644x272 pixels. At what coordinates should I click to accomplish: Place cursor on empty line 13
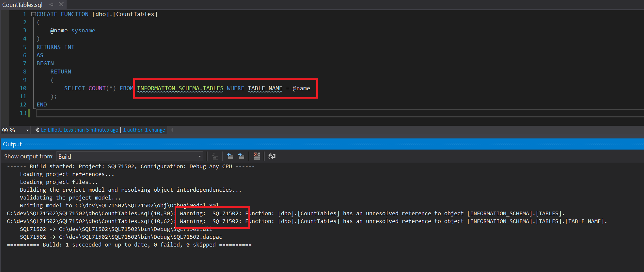pyautogui.click(x=339, y=113)
